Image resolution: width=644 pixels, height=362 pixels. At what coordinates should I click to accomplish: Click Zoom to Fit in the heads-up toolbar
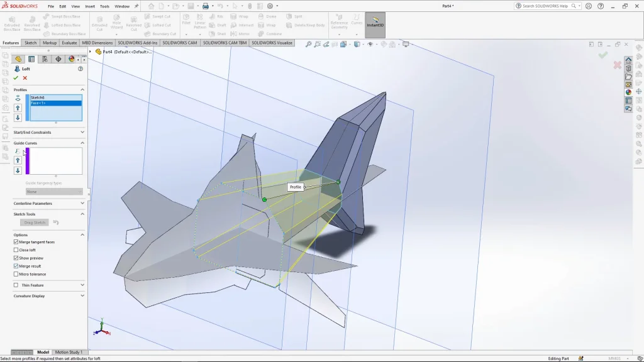309,44
